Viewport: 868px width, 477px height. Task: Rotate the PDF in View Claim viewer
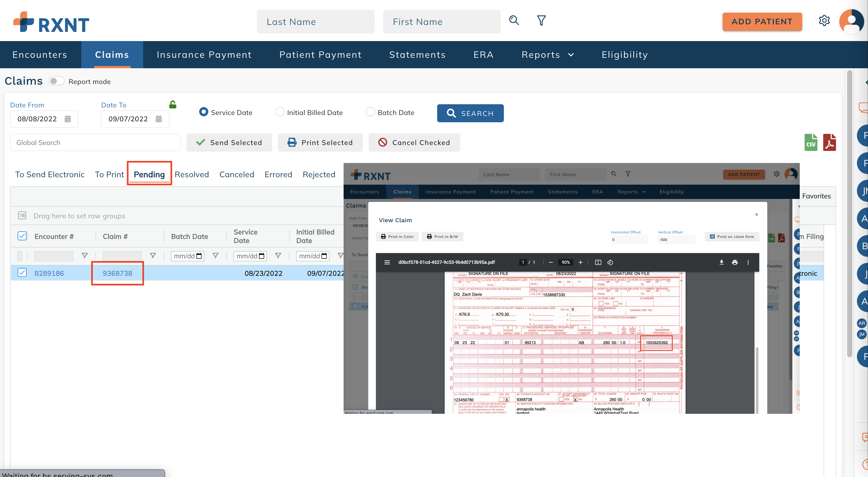(610, 262)
